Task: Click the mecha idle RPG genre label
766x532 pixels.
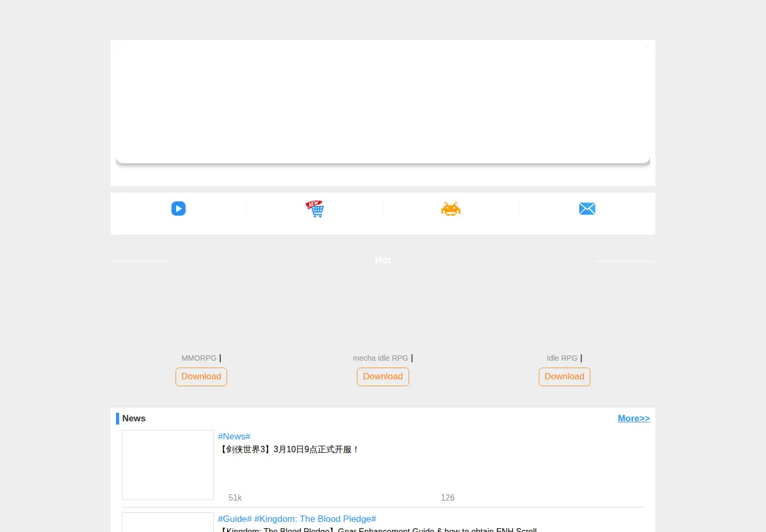Action: 380,358
